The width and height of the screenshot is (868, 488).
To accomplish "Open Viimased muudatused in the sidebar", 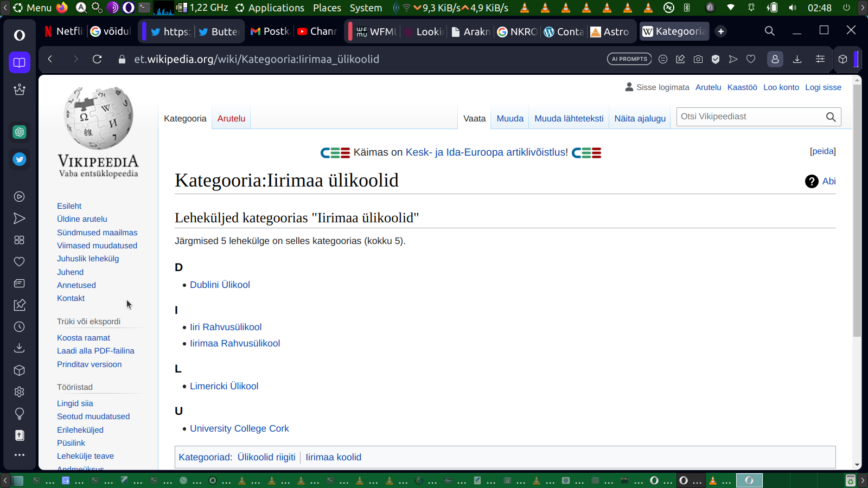I will [97, 246].
